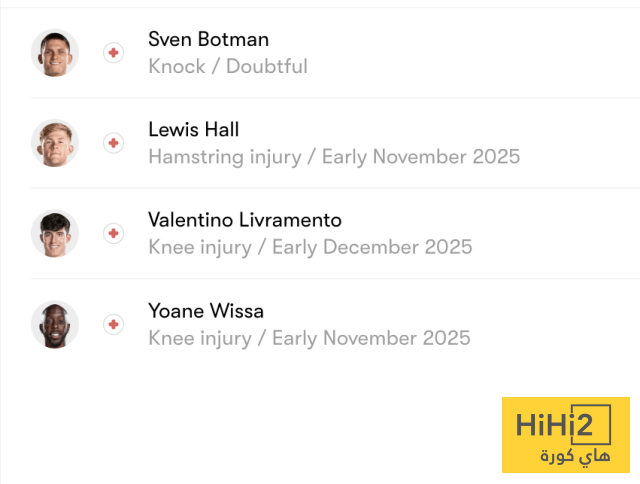The width and height of the screenshot is (640, 484).
Task: Select the Lewis Hall name
Action: pyautogui.click(x=193, y=130)
